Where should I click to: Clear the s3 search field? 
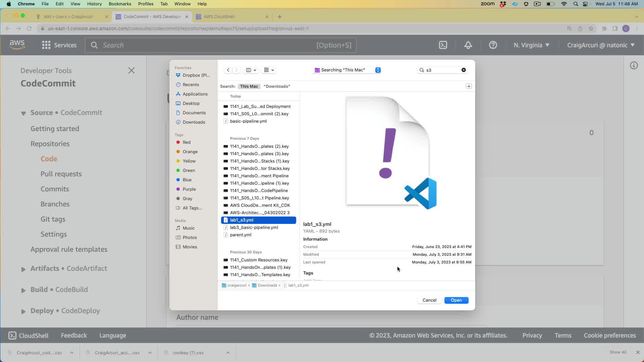pyautogui.click(x=464, y=70)
